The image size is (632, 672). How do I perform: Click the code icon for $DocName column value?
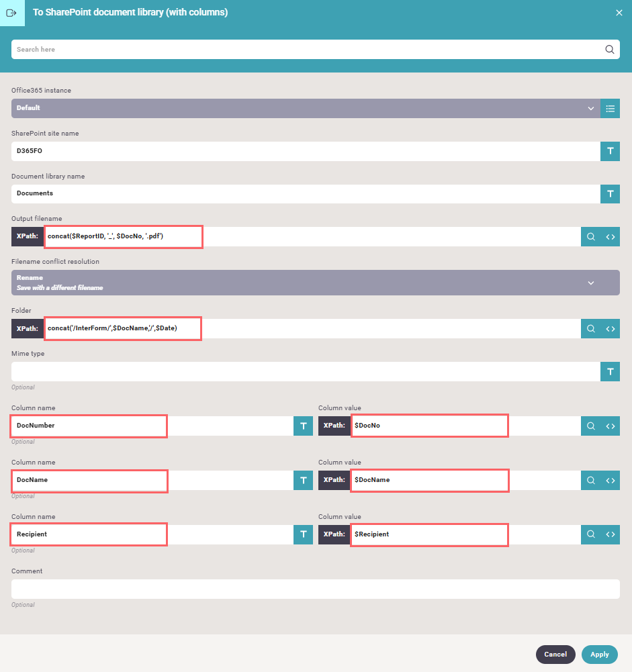610,480
